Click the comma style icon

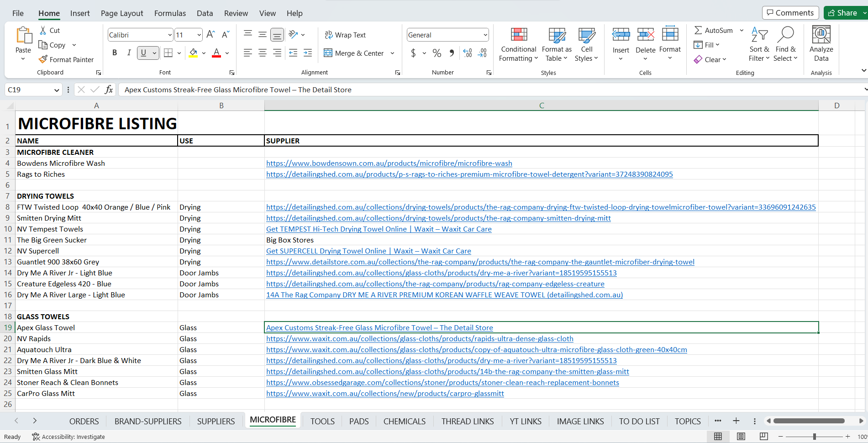[x=452, y=53]
